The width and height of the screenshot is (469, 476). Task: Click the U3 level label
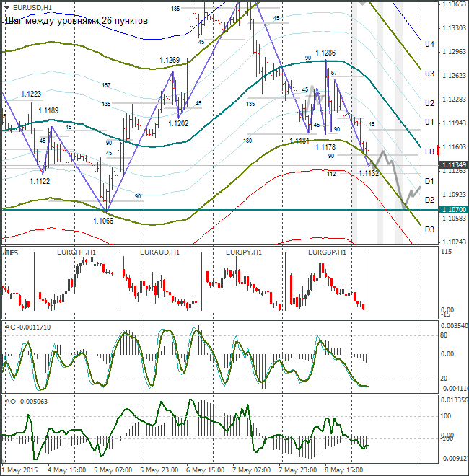(429, 74)
